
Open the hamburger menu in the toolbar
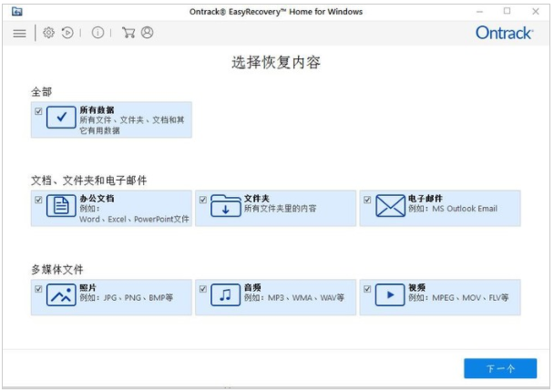tap(18, 33)
